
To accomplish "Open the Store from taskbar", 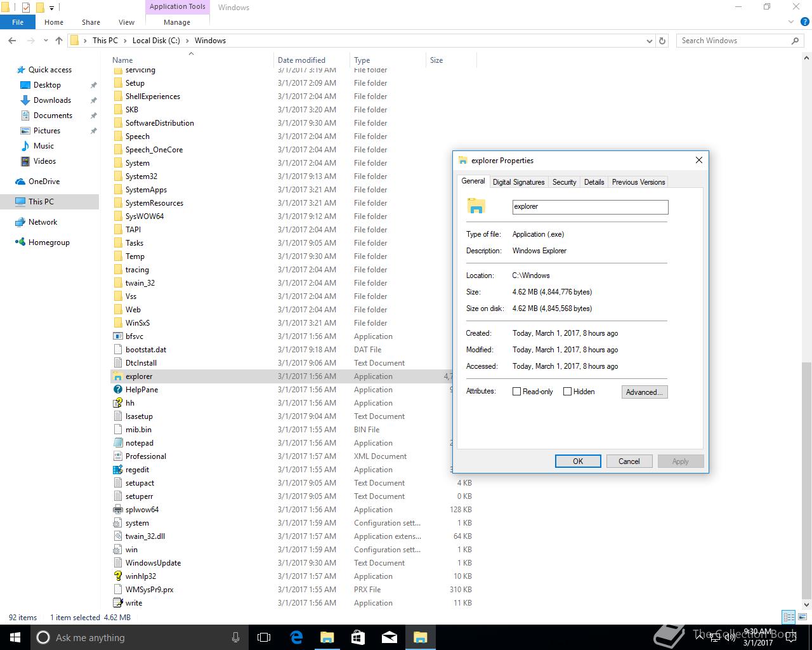I will coord(358,637).
